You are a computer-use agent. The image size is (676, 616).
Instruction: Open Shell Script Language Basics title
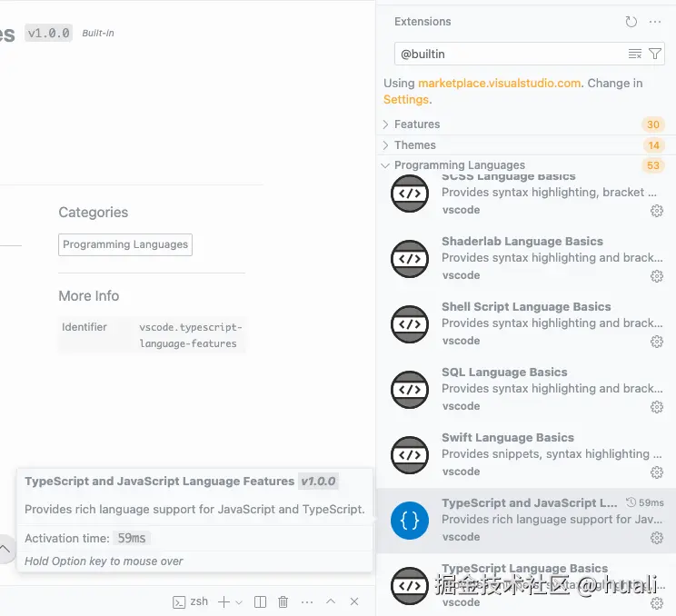pos(526,307)
